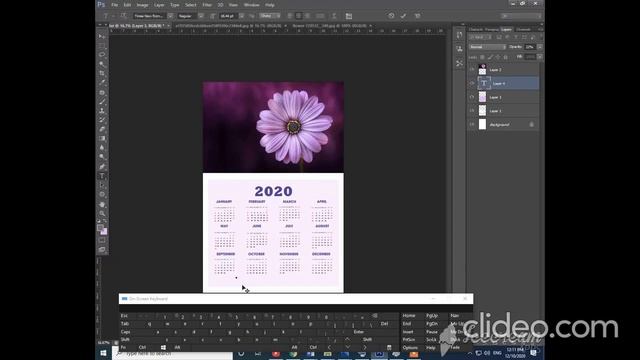Viewport: 640px width, 360px height.
Task: Select the Rectangular Marquee tool
Action: 102,46
